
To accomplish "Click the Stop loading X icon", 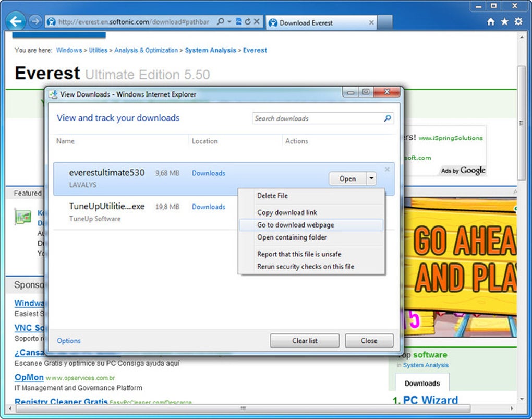I will tap(257, 22).
